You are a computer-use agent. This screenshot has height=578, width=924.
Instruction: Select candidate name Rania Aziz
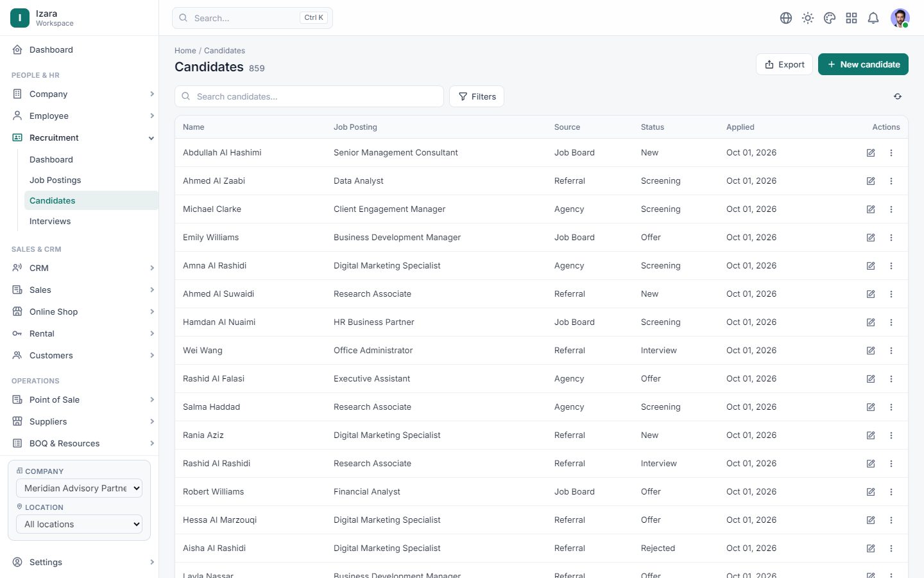[203, 435]
